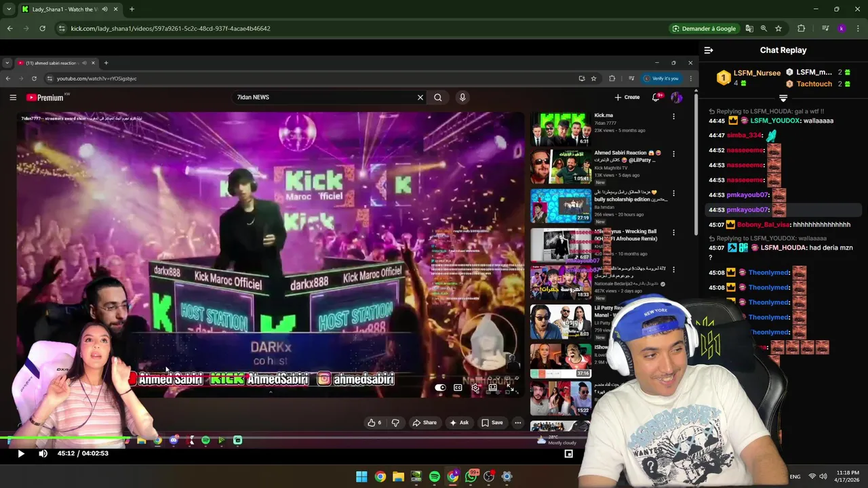This screenshot has height=488, width=868.
Task: Open options dots for Kick.ma video
Action: 673,117
